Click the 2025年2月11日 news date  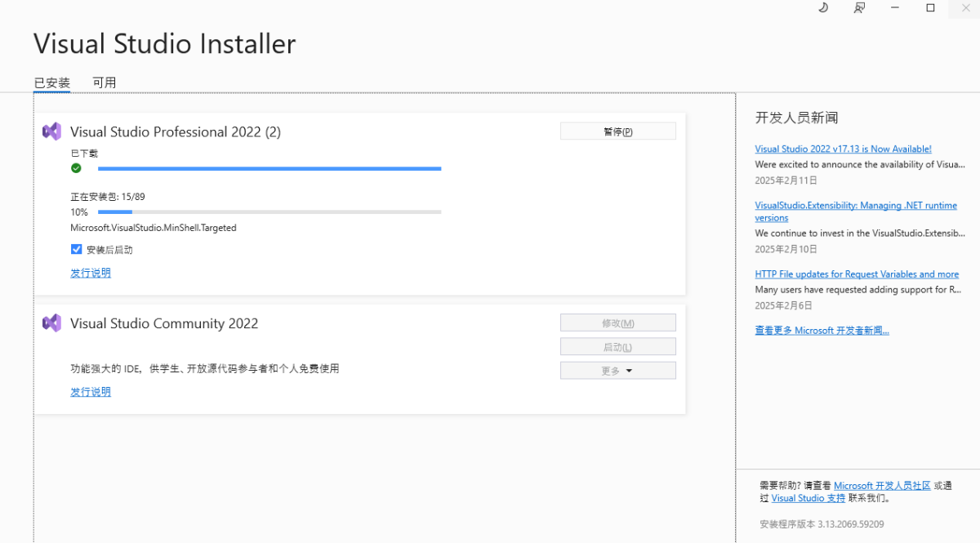[x=786, y=180]
